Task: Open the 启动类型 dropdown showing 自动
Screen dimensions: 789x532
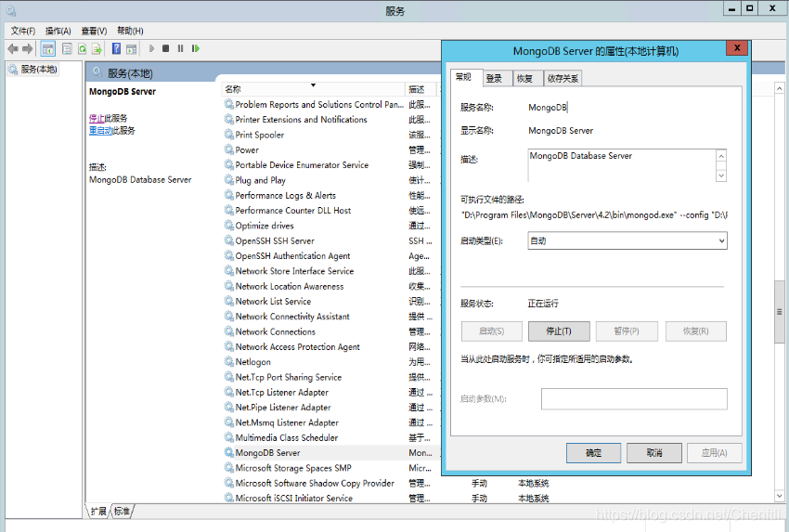Action: [x=627, y=240]
